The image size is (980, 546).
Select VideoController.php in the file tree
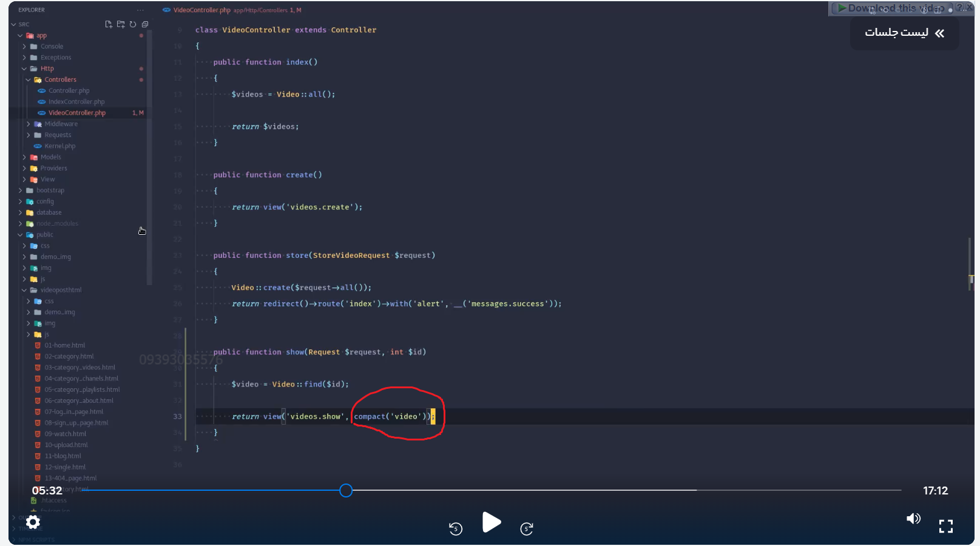pos(77,113)
